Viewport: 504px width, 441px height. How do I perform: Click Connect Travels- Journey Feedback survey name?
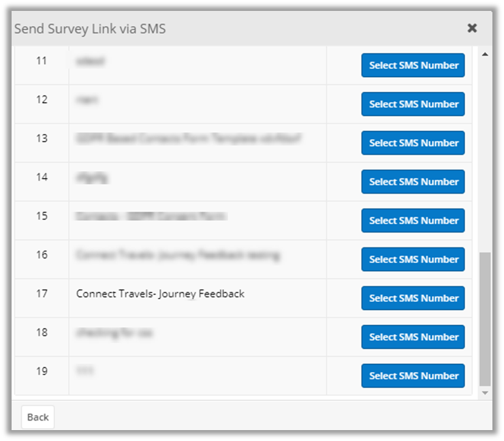click(x=160, y=294)
